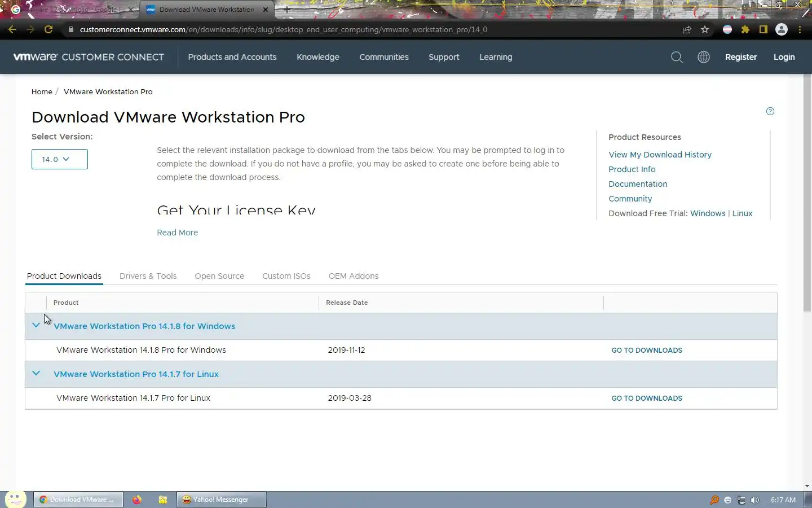Go to downloads for 14.1.7 Linux

[x=647, y=398]
